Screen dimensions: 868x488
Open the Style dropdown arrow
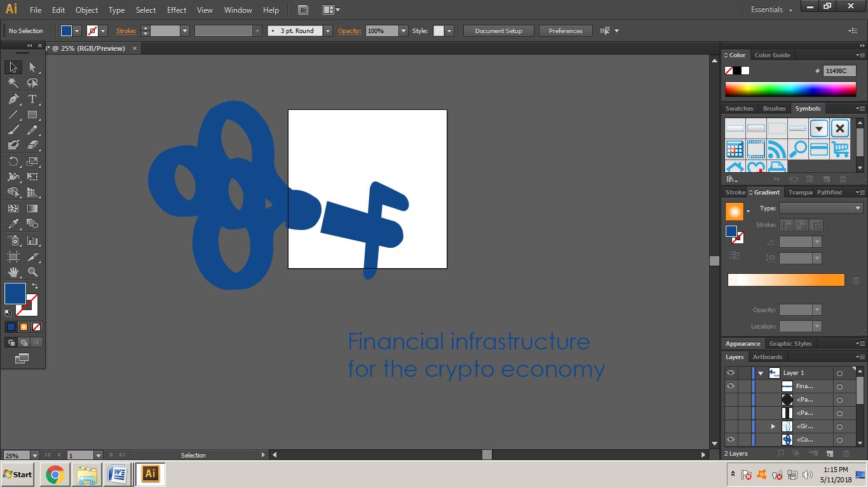click(449, 30)
